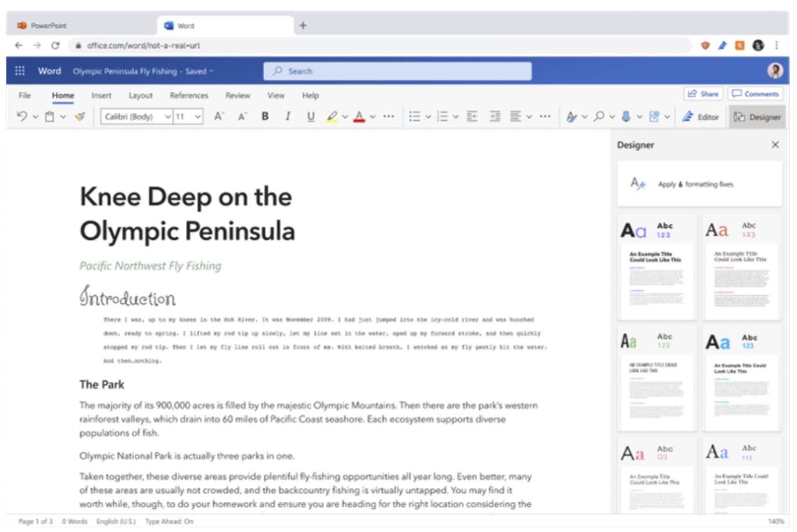Image resolution: width=797 pixels, height=532 pixels.
Task: Show more font options ellipsis
Action: pos(389,116)
